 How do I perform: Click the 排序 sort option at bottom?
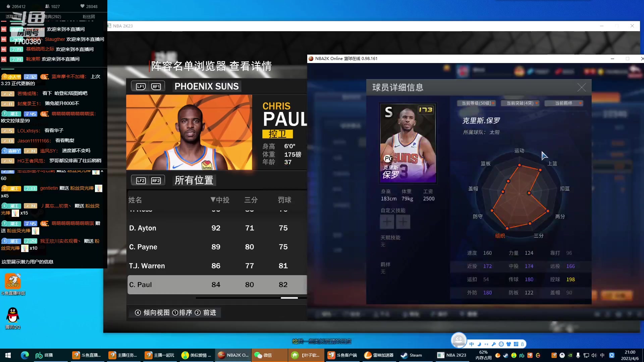click(182, 313)
